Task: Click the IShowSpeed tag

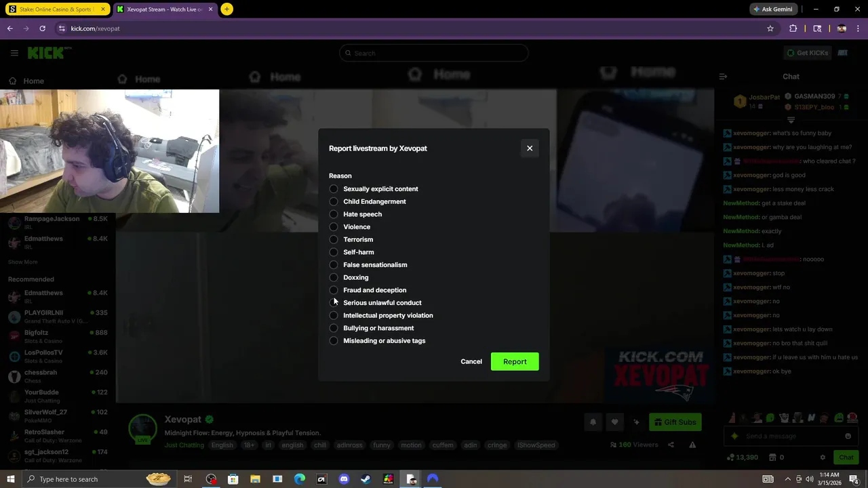Action: pos(536,445)
